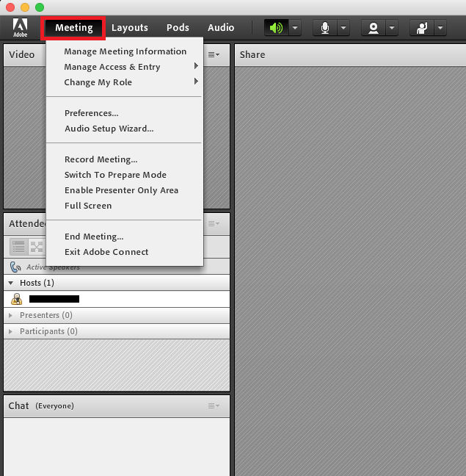Switch to attendee breakout view icon
Viewport: 466px width, 476px height.
37,247
